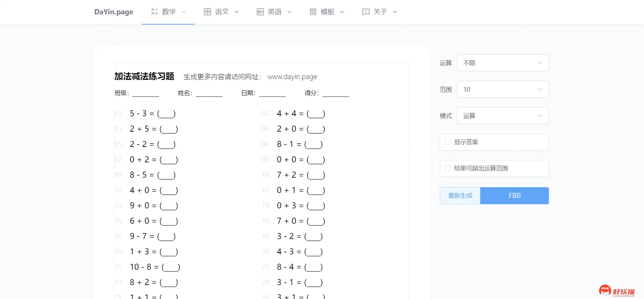Image resolution: width=644 pixels, height=299 pixels.
Task: Open the 数学 menu
Action: [168, 12]
